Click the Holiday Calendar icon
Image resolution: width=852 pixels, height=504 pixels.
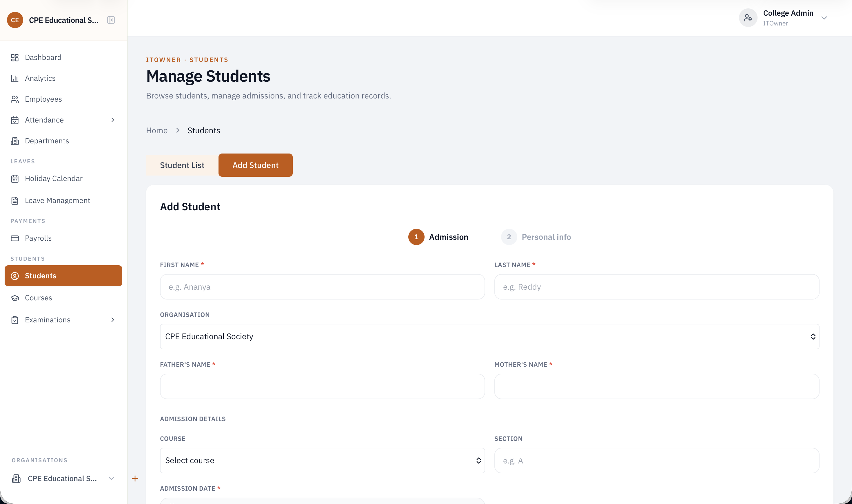14,179
